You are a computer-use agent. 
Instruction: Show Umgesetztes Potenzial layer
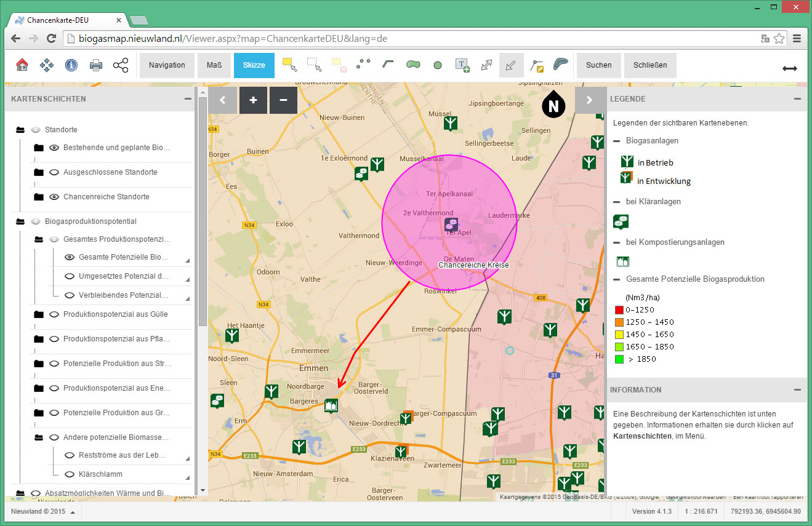70,276
